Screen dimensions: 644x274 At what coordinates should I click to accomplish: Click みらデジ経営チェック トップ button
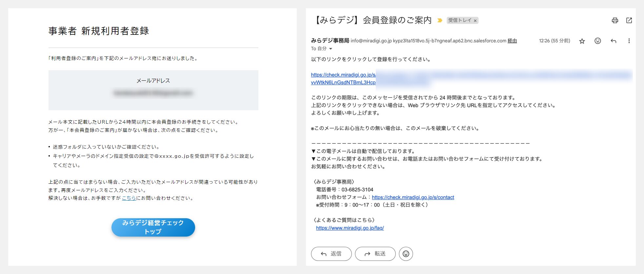coord(153,227)
